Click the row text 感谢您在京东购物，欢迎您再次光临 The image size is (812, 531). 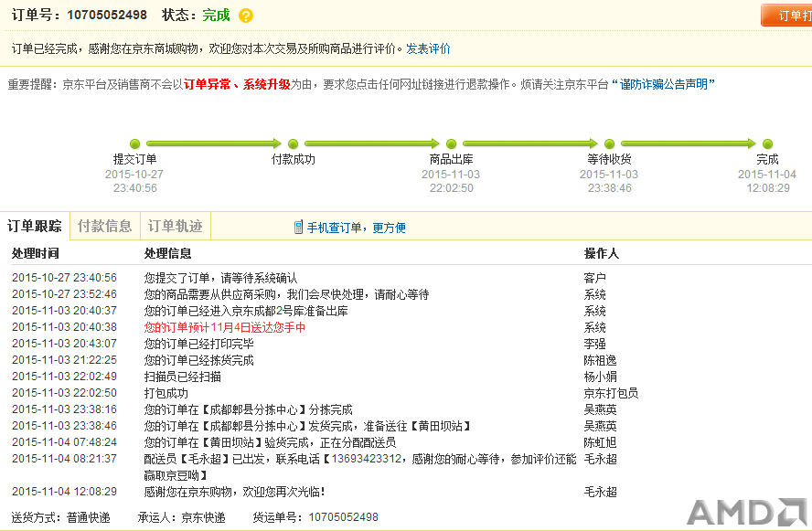[235, 493]
